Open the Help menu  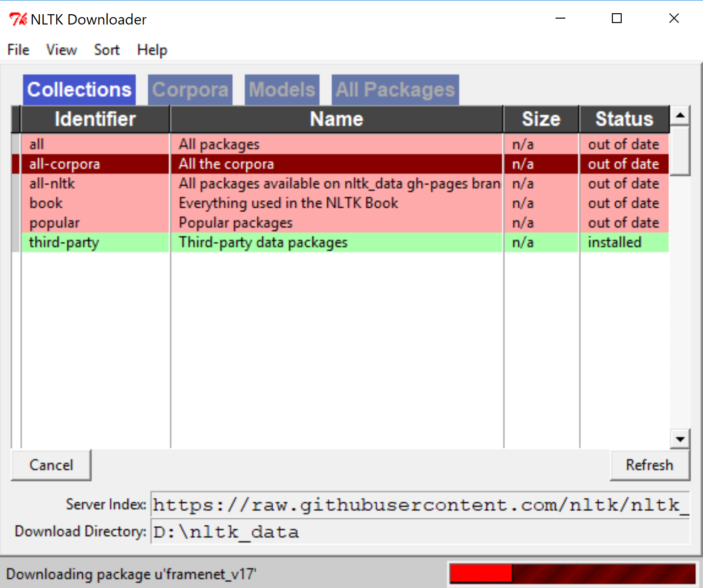152,50
